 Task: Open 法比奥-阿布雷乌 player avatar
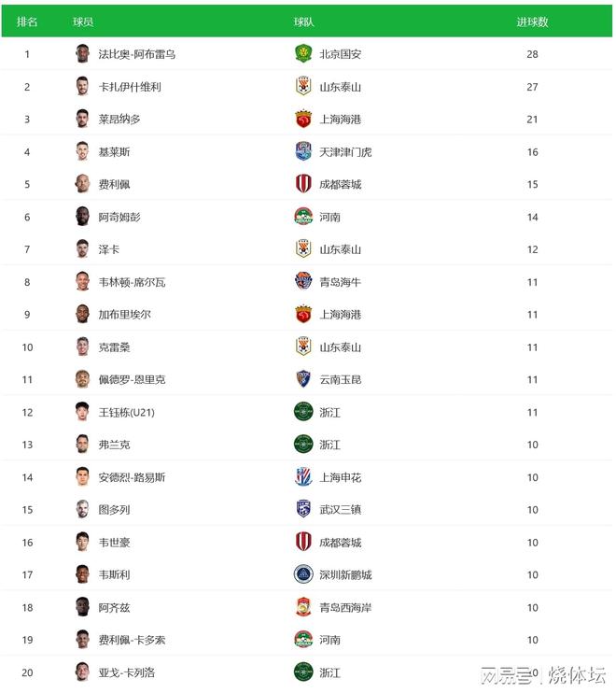pos(82,54)
